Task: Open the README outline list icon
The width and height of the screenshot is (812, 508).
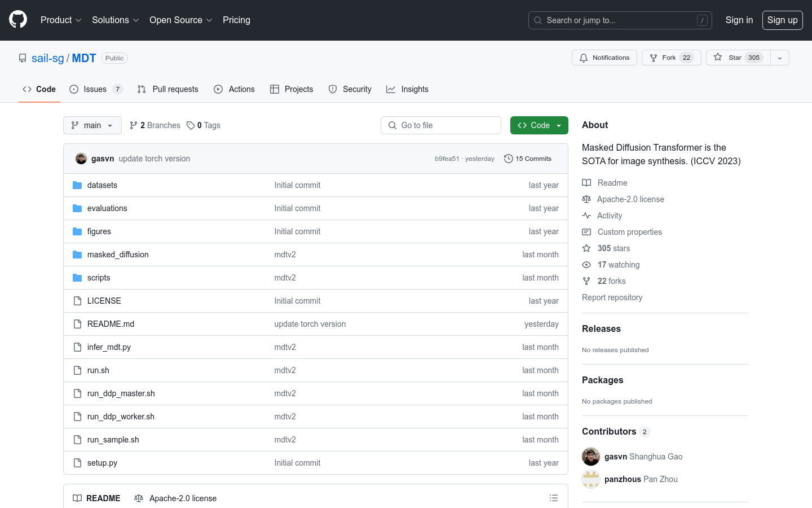Action: [553, 498]
